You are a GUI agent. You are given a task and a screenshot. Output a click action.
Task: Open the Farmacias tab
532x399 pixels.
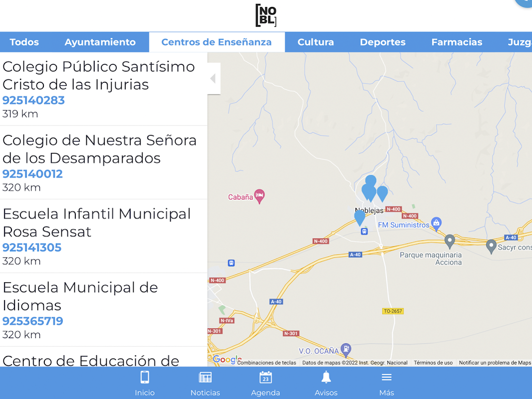(457, 42)
